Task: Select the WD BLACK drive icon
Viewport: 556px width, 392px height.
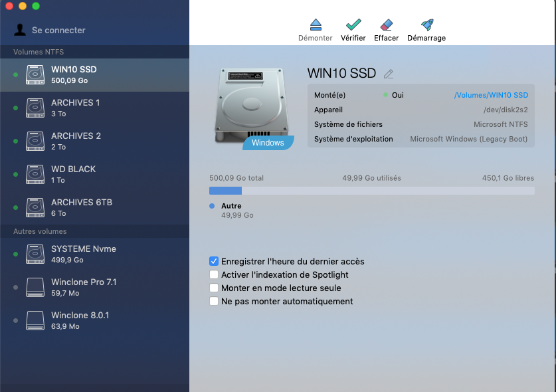Action: [x=35, y=174]
